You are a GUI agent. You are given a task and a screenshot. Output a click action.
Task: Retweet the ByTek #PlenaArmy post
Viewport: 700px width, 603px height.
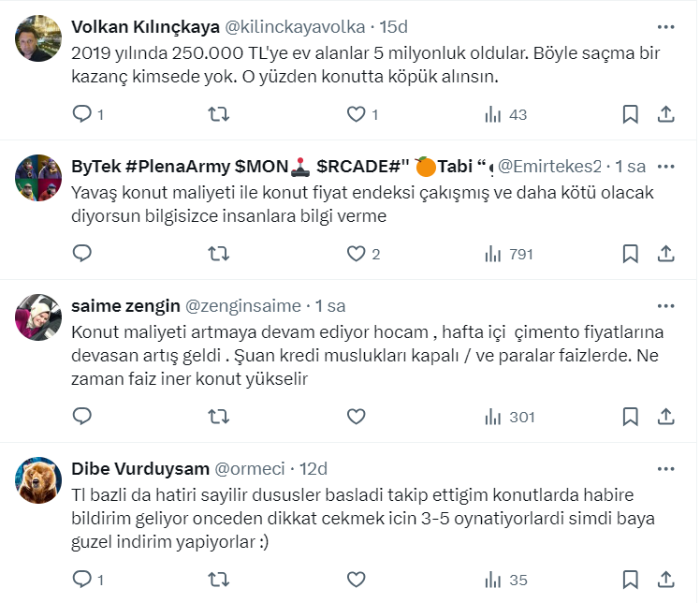coord(219,254)
